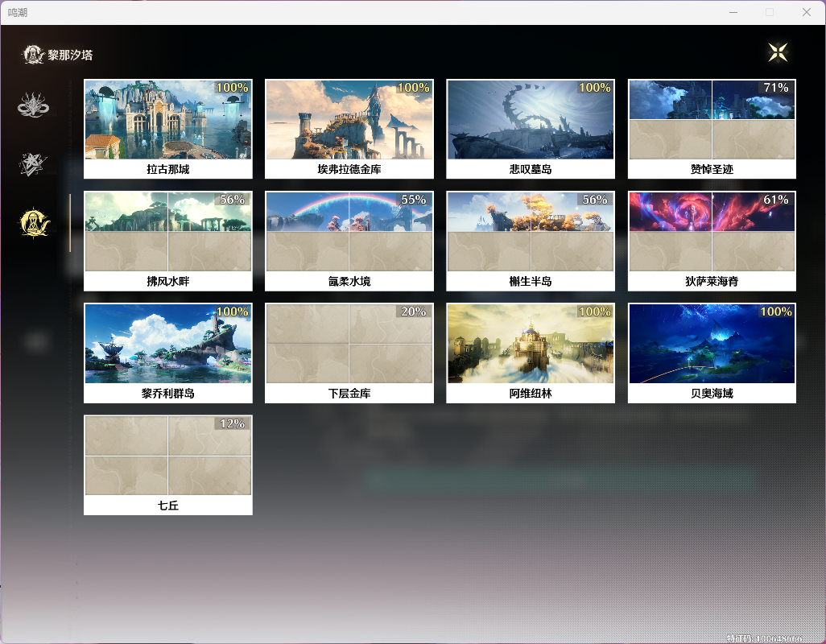Close the 鸣潮 window
The image size is (826, 644).
pyautogui.click(x=807, y=12)
